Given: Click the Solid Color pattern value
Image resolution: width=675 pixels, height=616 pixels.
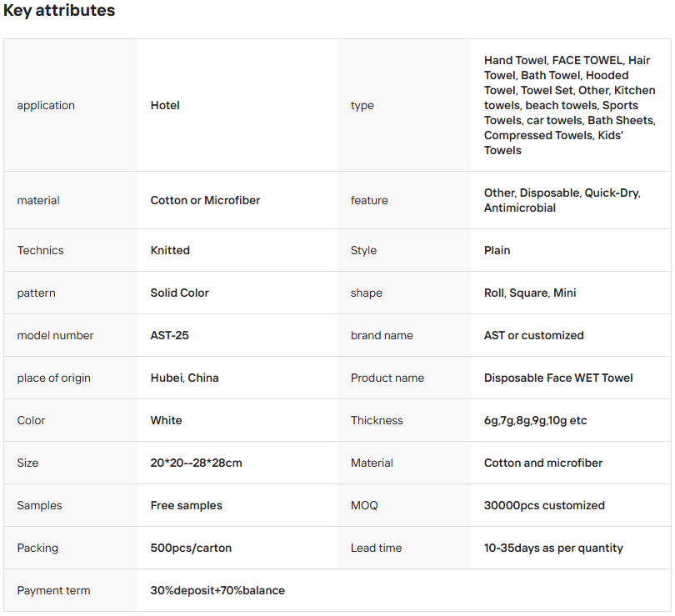Looking at the screenshot, I should 179,293.
